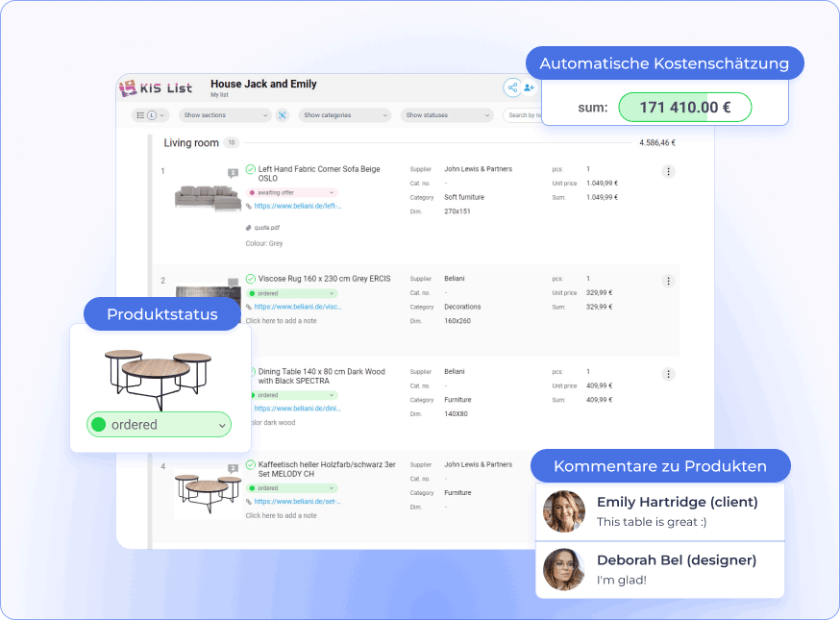Image resolution: width=840 pixels, height=620 pixels.
Task: Open options menu for Viscose Rug row
Action: pos(668,281)
